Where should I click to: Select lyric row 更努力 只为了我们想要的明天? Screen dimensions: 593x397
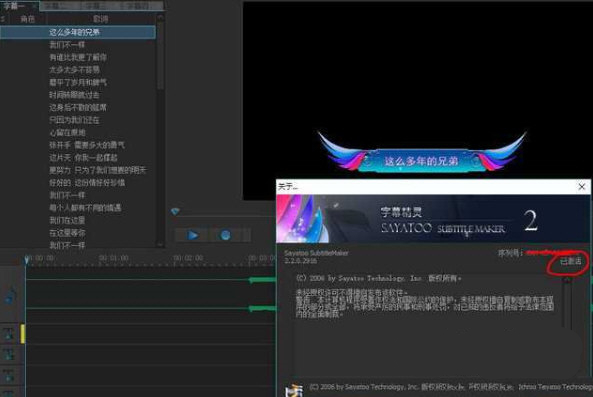coord(78,170)
